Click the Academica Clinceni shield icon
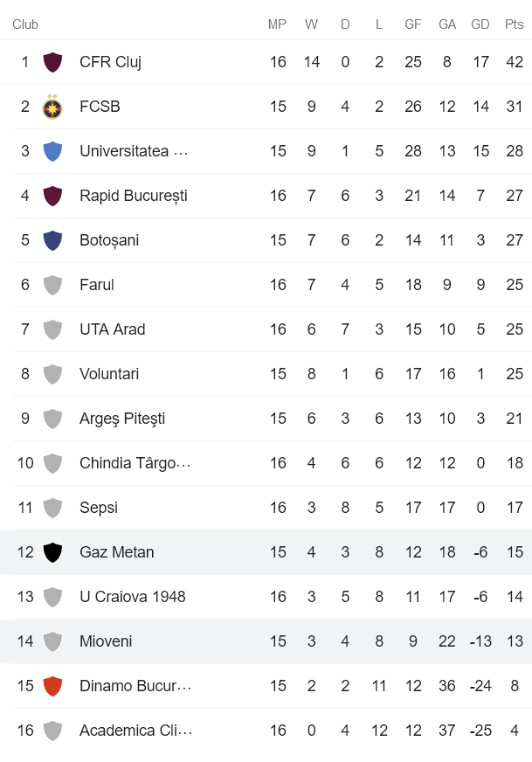The height and width of the screenshot is (762, 532). tap(53, 731)
